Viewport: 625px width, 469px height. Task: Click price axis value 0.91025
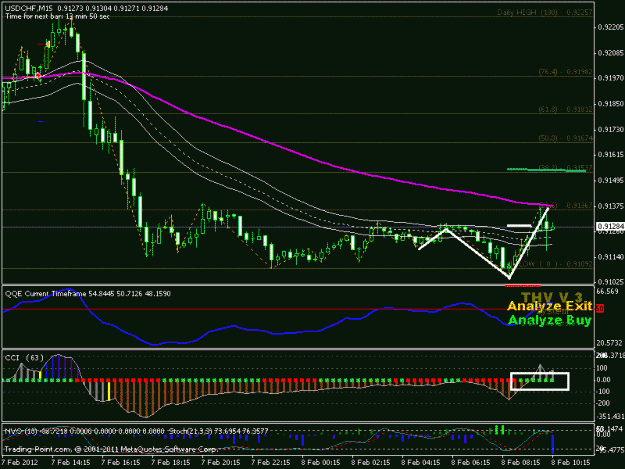610,282
